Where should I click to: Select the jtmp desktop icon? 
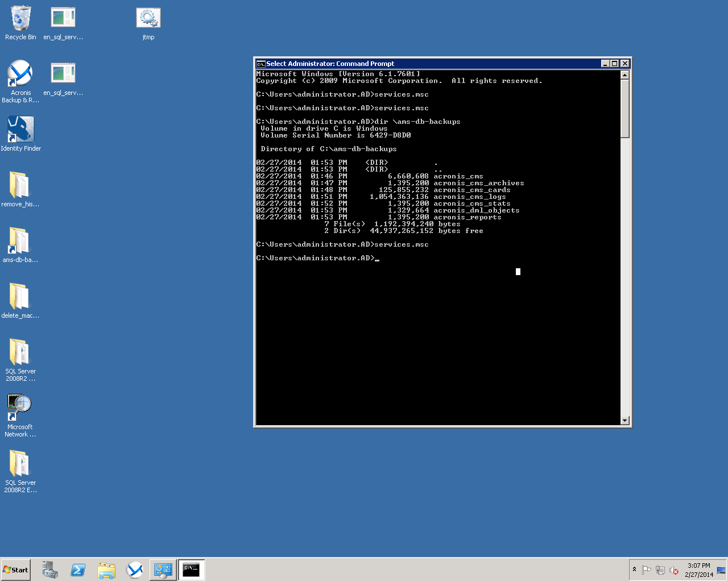(148, 23)
